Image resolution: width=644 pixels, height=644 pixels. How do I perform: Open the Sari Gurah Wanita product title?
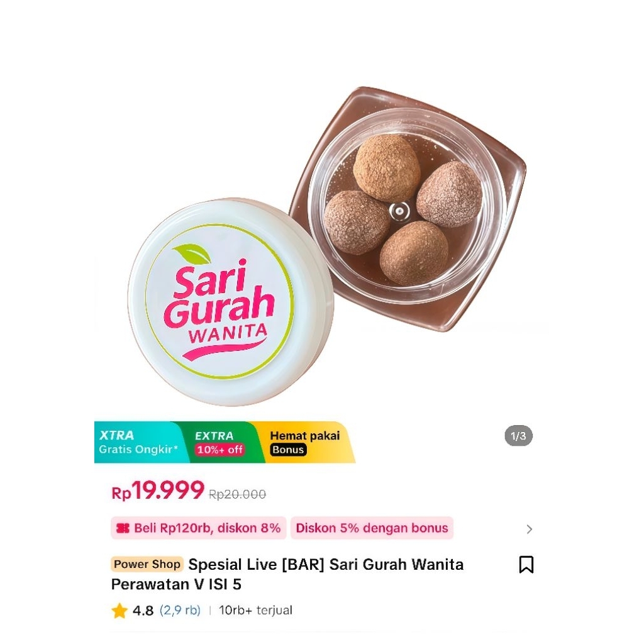(287, 574)
